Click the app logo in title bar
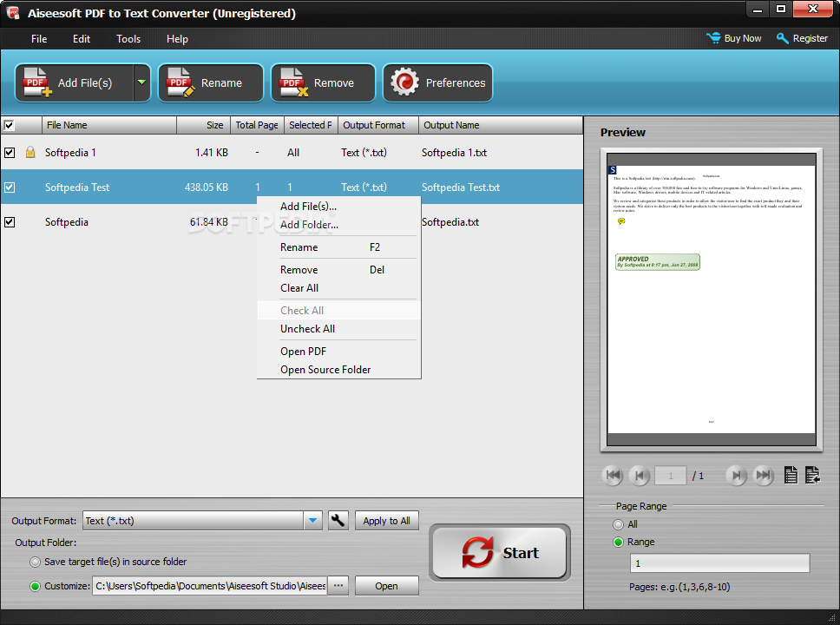This screenshot has height=625, width=840. pyautogui.click(x=13, y=12)
